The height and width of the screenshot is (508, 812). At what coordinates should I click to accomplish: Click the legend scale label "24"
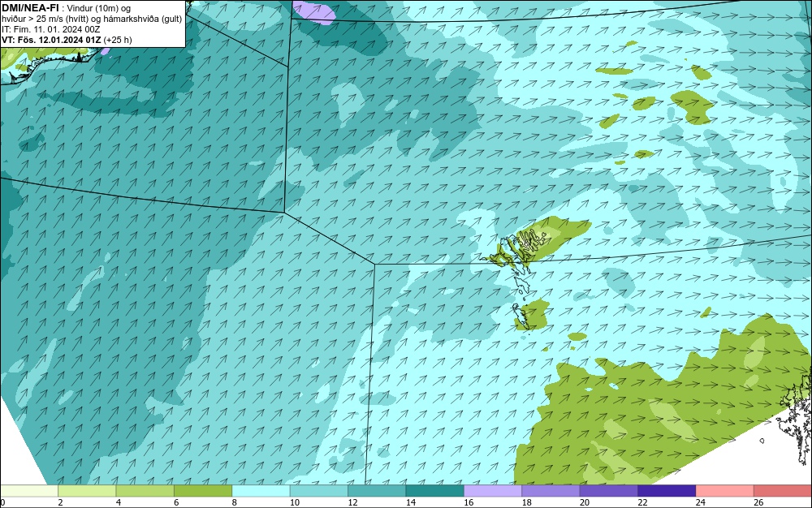[x=701, y=502]
